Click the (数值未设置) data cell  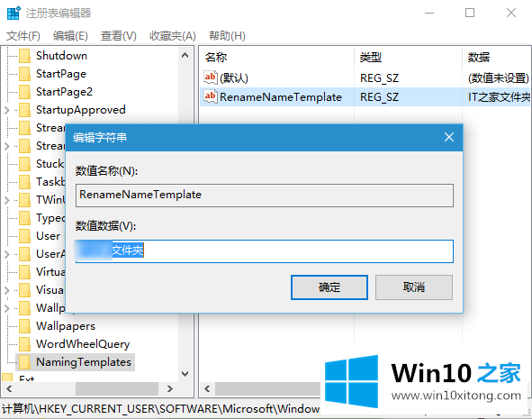coord(499,78)
